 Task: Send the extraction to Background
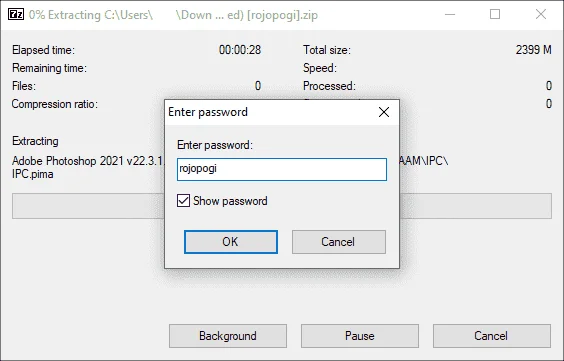(x=228, y=336)
